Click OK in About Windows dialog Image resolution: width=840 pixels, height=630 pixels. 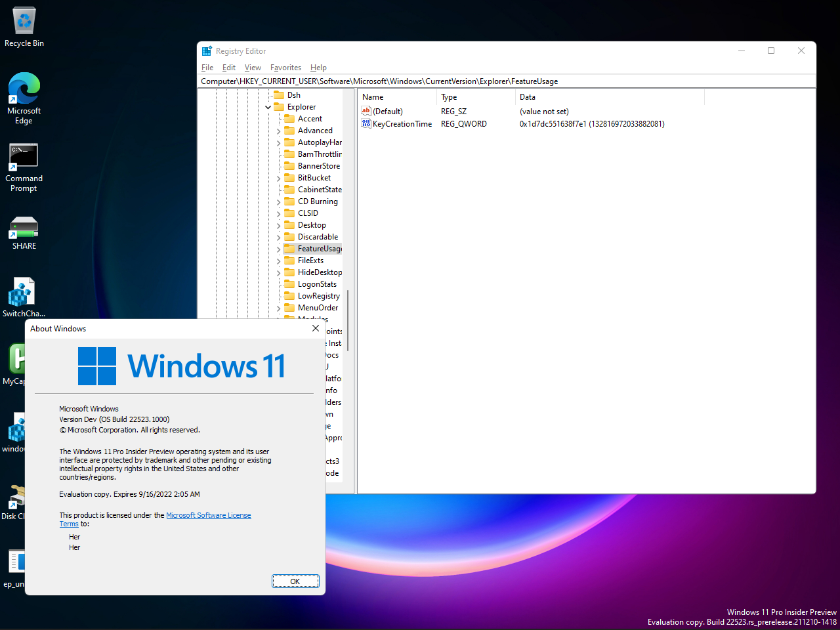click(x=295, y=581)
